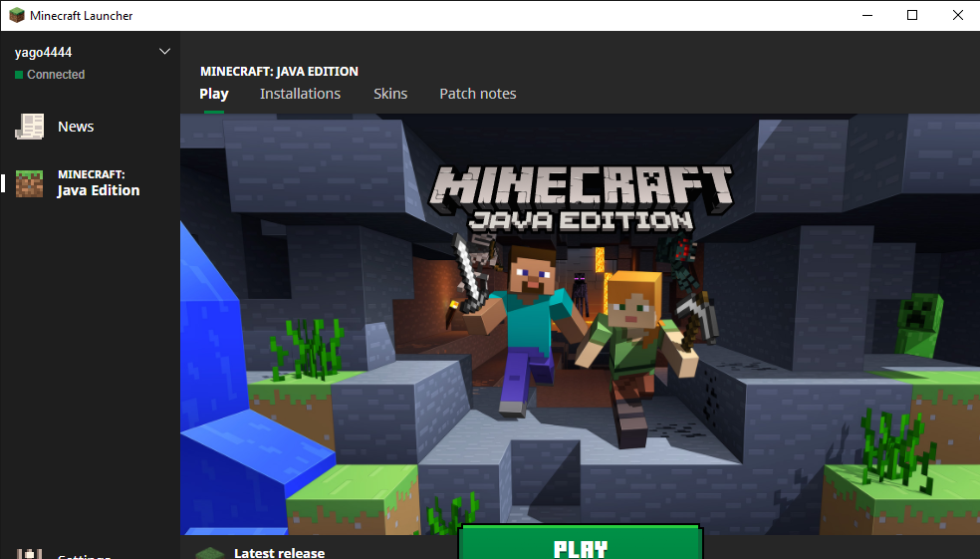The image size is (980, 559).
Task: Click the green PLAY button
Action: click(x=581, y=543)
